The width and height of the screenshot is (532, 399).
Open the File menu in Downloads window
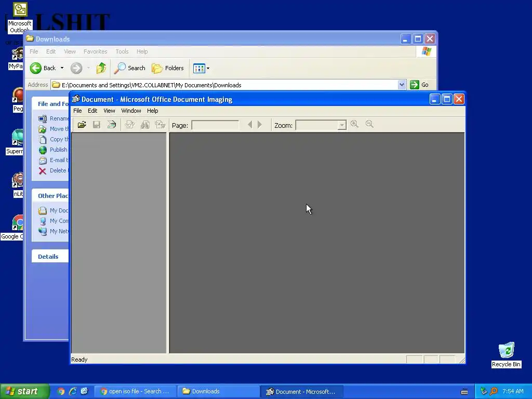pyautogui.click(x=34, y=51)
